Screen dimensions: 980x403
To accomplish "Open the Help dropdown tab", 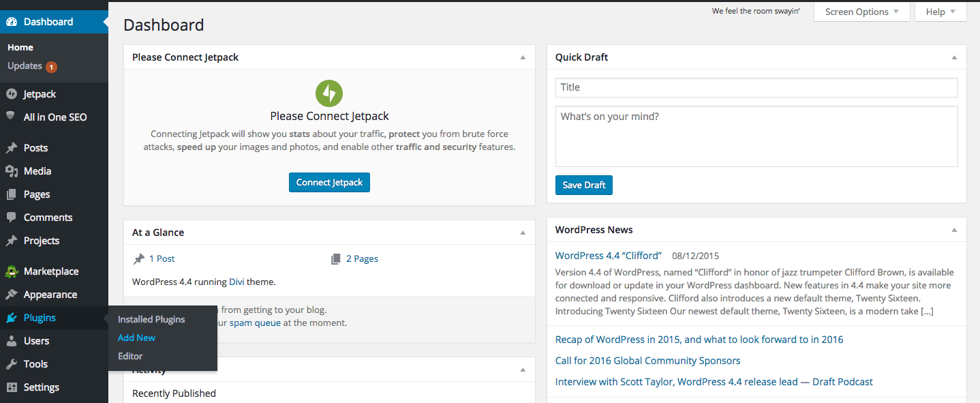I will pos(940,12).
